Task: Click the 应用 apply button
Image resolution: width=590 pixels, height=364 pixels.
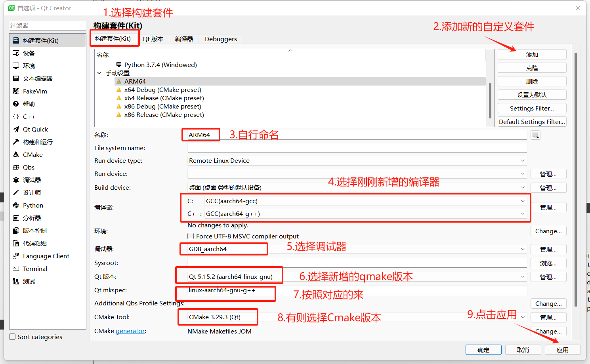Action: (563, 350)
